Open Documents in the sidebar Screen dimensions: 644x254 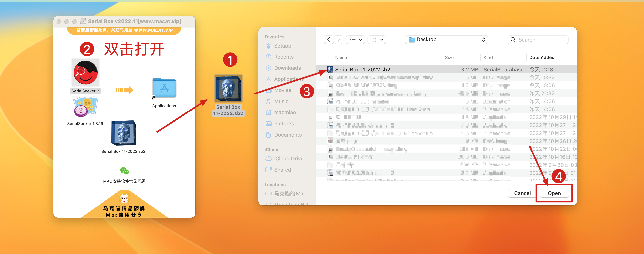pyautogui.click(x=288, y=135)
